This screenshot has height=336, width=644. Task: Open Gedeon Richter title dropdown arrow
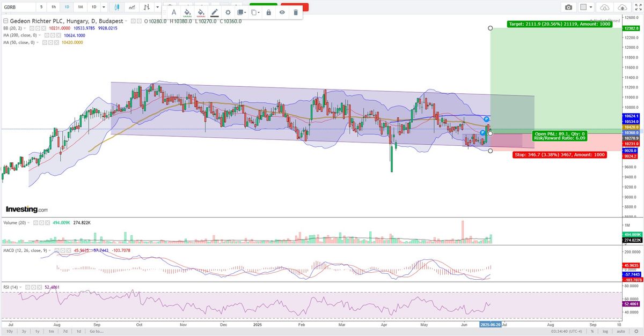126,20
